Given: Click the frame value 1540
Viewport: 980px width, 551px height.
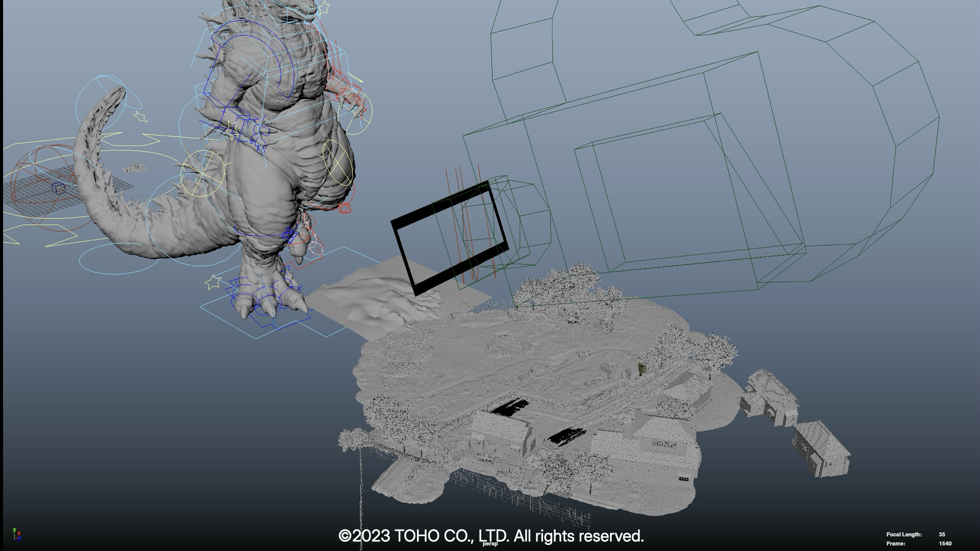Looking at the screenshot, I should click(x=945, y=544).
